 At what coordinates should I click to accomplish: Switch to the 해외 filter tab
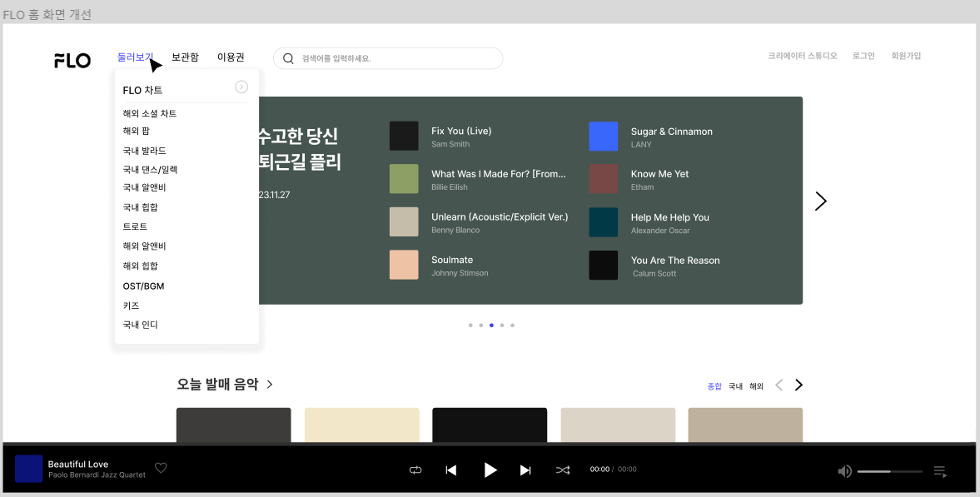click(x=756, y=386)
